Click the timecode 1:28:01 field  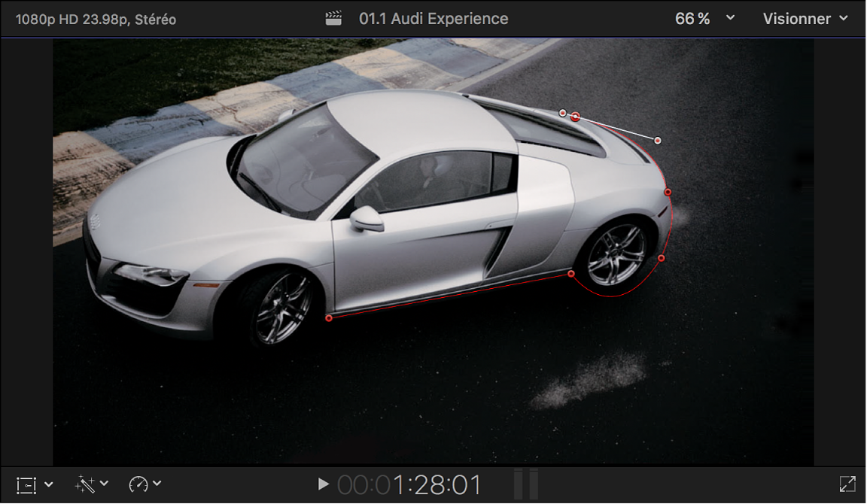tap(409, 484)
